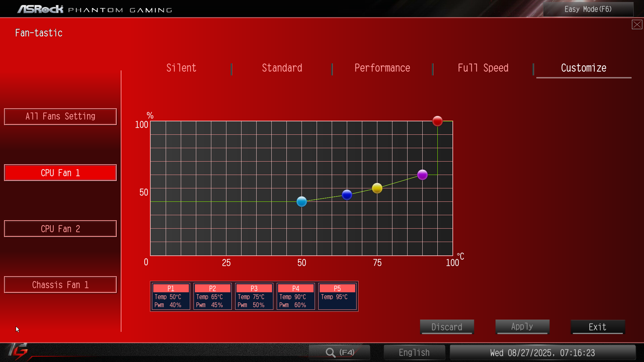Screen dimensions: 644x362
Task: Open the English language selector
Action: click(414, 352)
